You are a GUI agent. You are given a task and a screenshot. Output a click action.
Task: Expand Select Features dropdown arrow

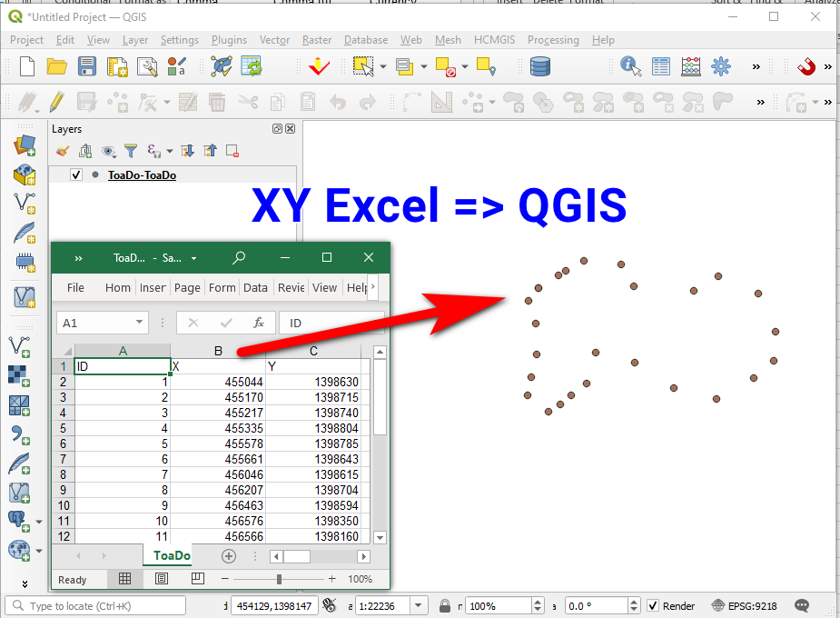coord(383,66)
